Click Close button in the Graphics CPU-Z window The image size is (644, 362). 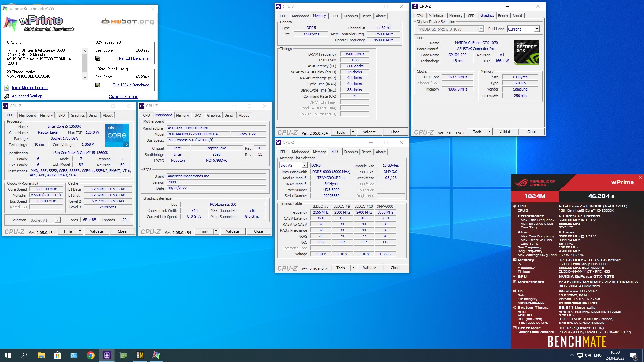(532, 132)
